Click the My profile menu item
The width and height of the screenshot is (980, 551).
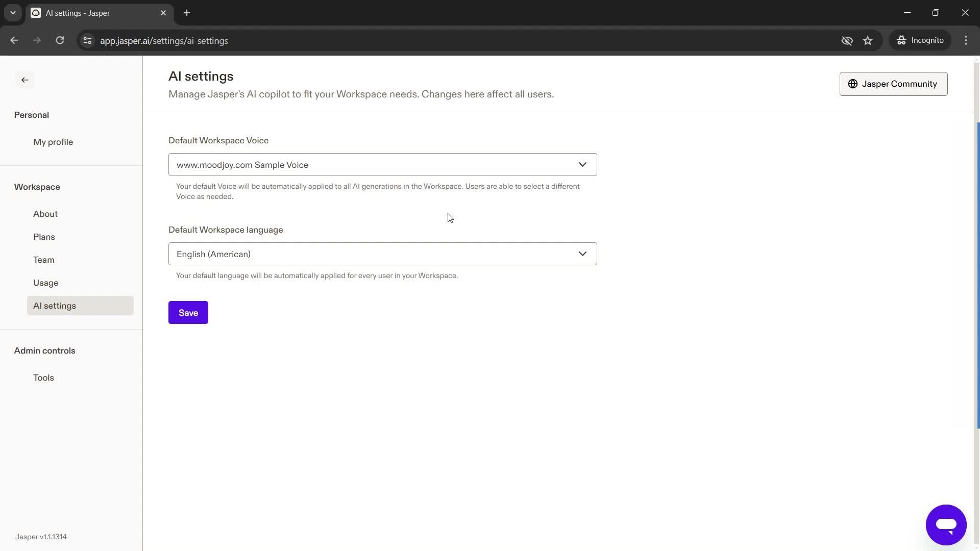click(x=53, y=141)
